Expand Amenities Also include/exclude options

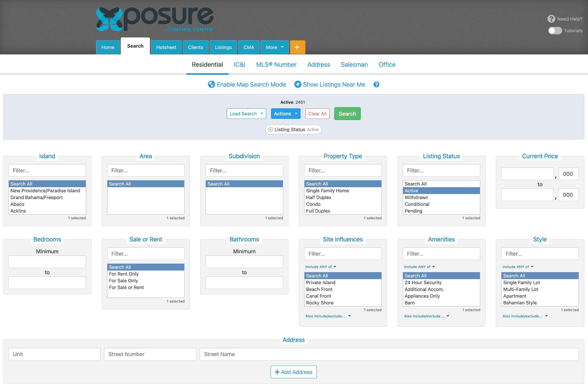[427, 316]
